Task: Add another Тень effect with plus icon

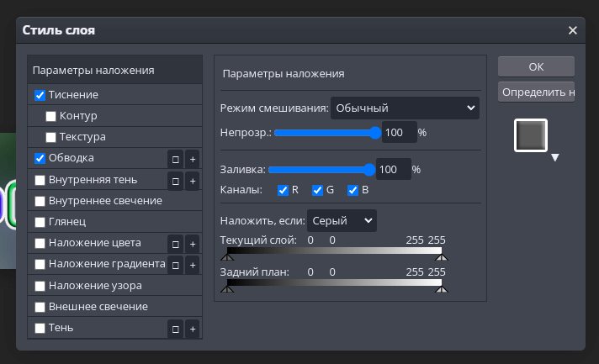Action: [x=193, y=329]
